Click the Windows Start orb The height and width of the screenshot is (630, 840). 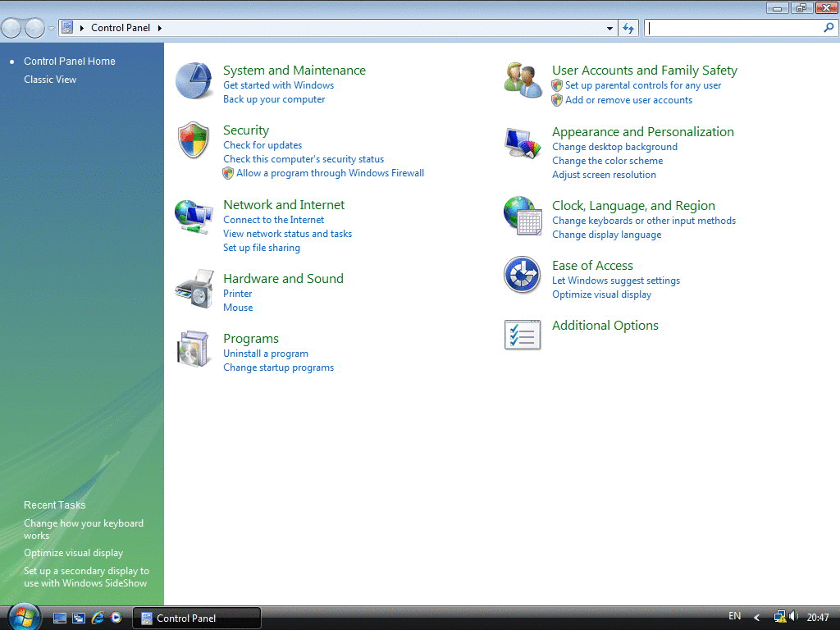click(x=24, y=617)
